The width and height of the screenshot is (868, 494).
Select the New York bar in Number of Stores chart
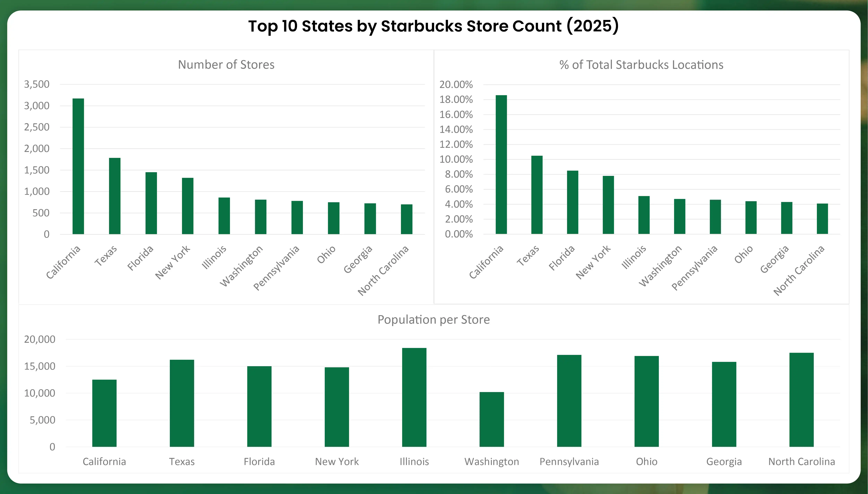click(188, 206)
